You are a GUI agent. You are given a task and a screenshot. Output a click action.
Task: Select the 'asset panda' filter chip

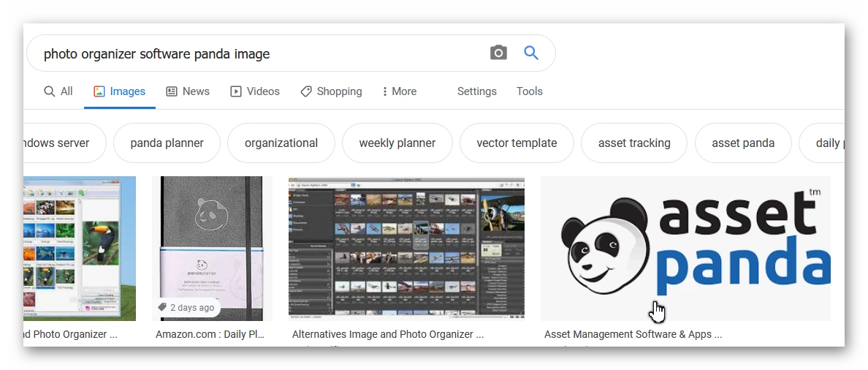743,143
